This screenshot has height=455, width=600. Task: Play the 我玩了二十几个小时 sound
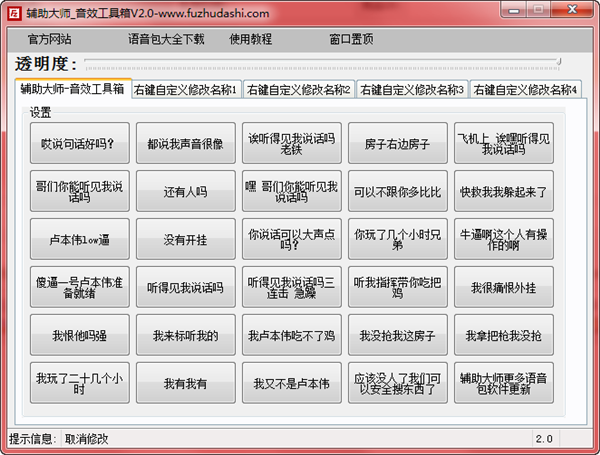[x=80, y=383]
